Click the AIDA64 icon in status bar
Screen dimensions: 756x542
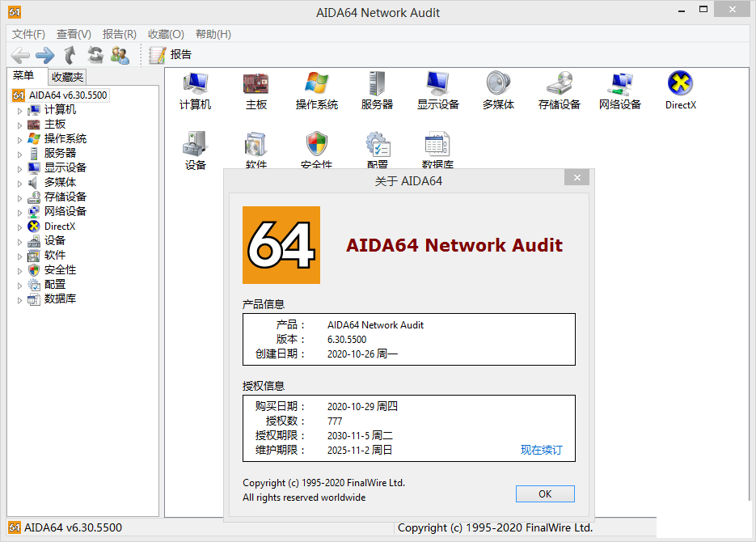pyautogui.click(x=15, y=527)
